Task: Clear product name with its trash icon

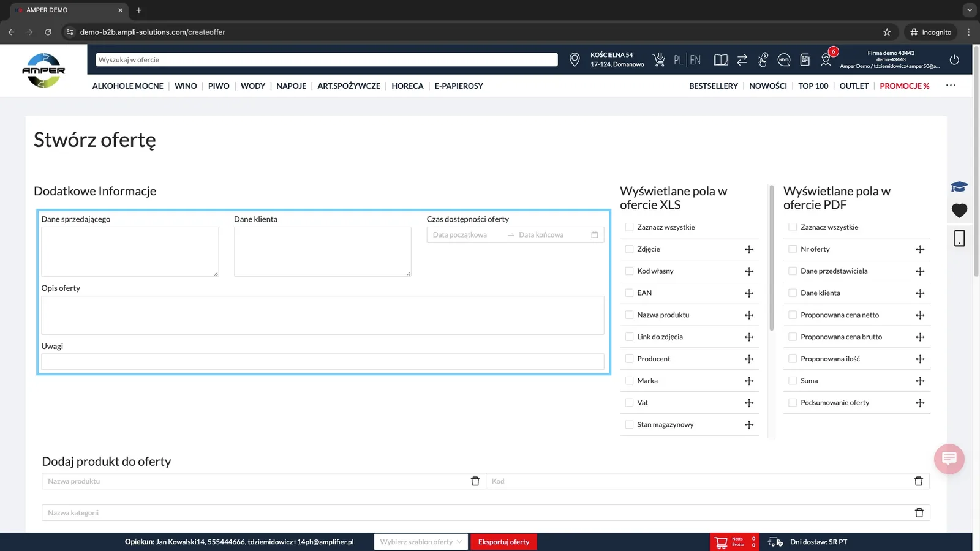Action: (x=475, y=481)
